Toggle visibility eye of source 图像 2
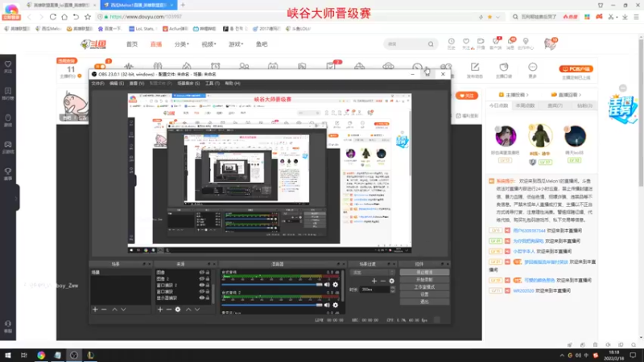Screen dimensions: 644x362 point(202,278)
